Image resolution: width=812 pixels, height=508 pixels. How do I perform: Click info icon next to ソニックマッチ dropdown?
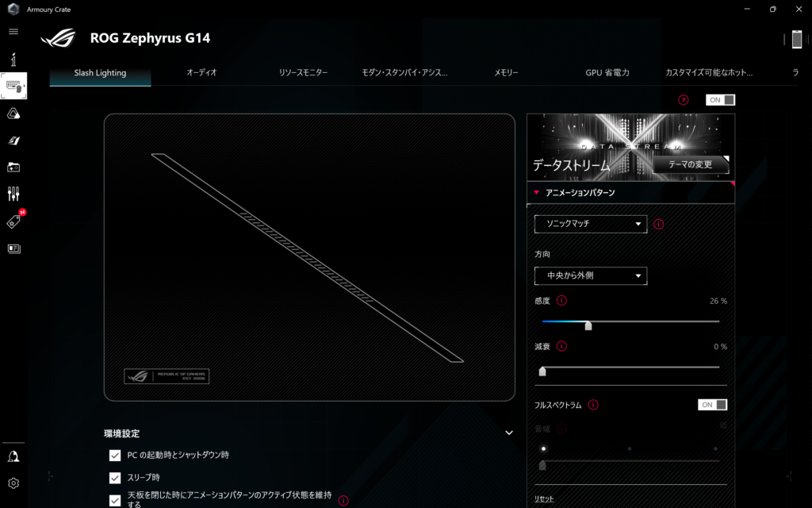(659, 225)
